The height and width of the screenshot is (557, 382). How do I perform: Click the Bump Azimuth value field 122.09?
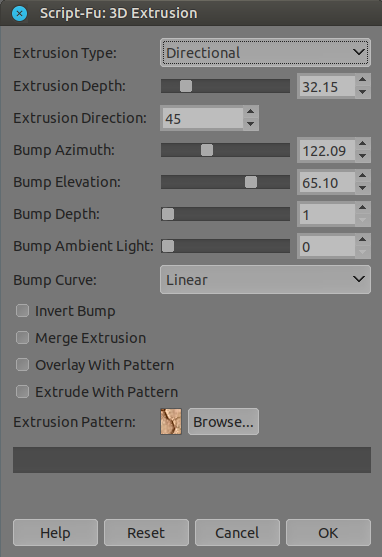(327, 150)
